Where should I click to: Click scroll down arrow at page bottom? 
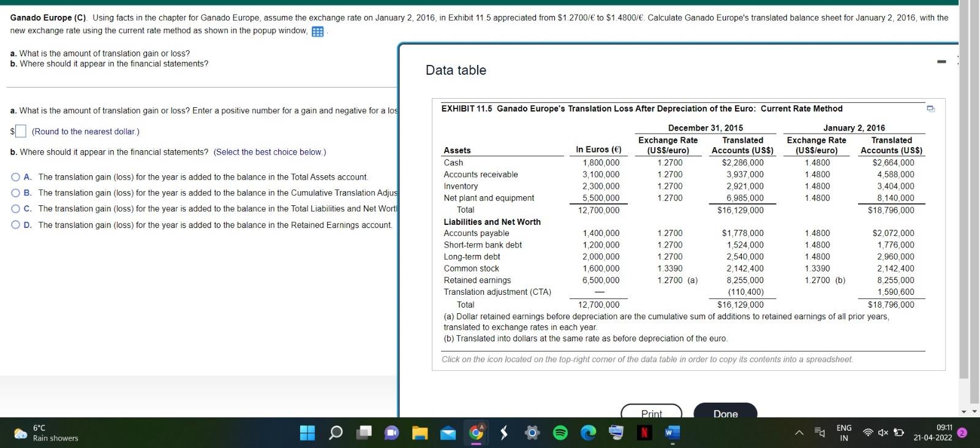tap(974, 411)
